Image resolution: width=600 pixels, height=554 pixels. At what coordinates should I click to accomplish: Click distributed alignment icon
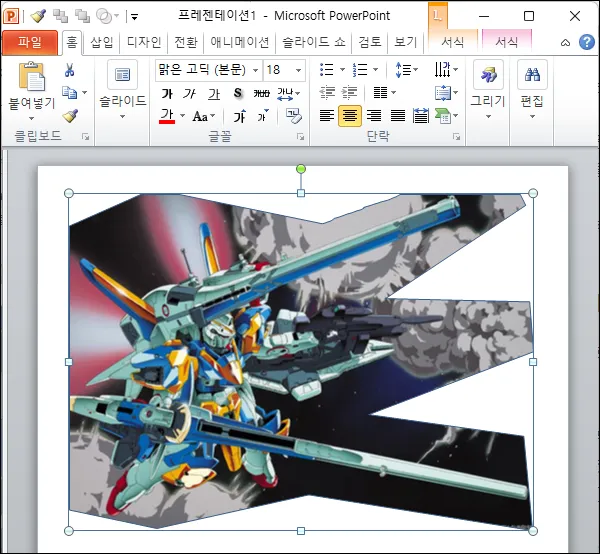coord(421,116)
